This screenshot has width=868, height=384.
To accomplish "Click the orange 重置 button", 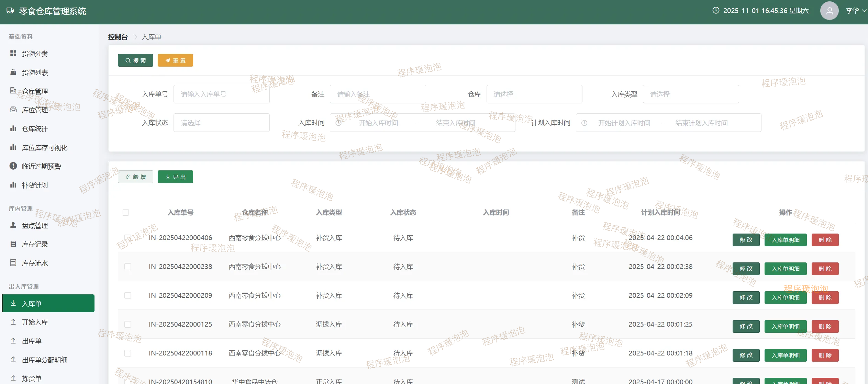I will click(x=175, y=60).
